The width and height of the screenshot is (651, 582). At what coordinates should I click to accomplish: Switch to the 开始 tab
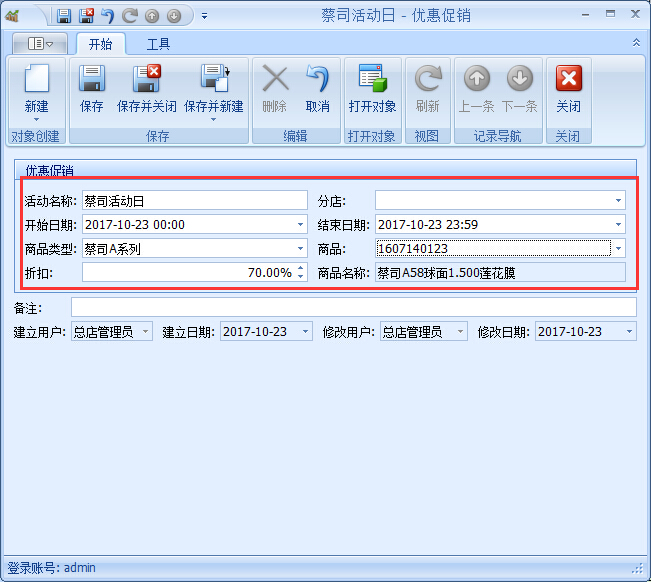(100, 44)
